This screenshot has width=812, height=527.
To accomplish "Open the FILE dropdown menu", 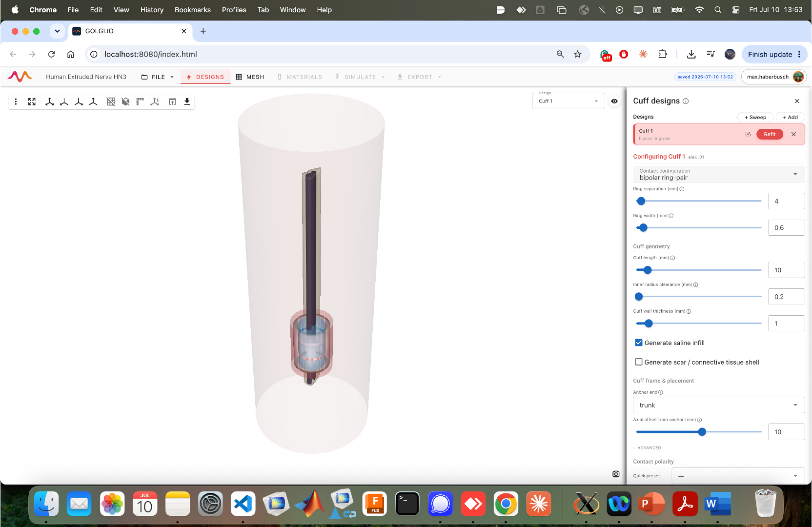I will point(158,77).
